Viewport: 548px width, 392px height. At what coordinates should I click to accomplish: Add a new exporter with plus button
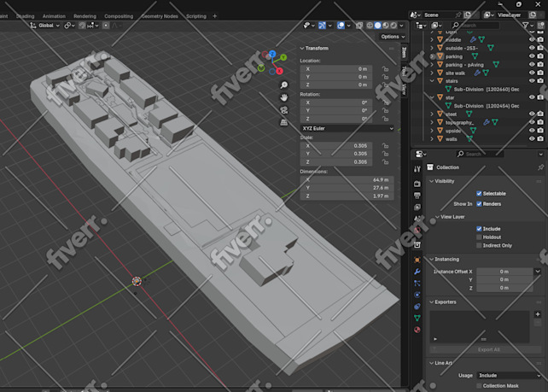pos(538,314)
